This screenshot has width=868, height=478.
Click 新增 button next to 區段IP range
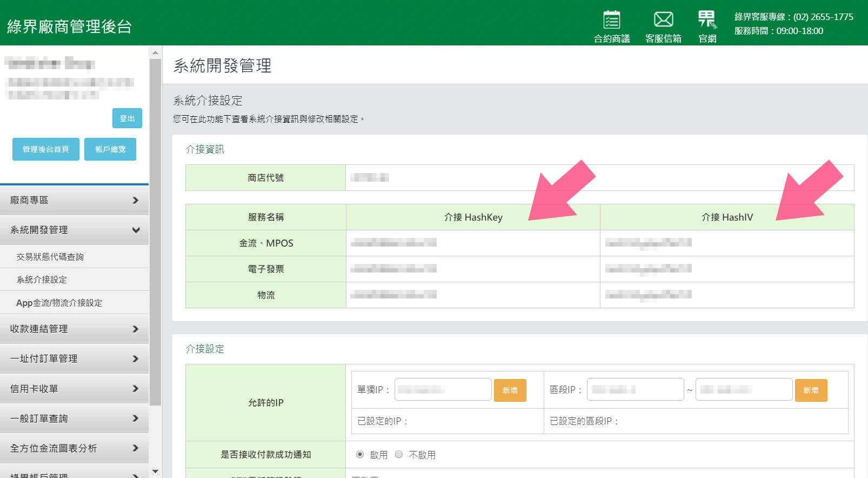click(811, 390)
